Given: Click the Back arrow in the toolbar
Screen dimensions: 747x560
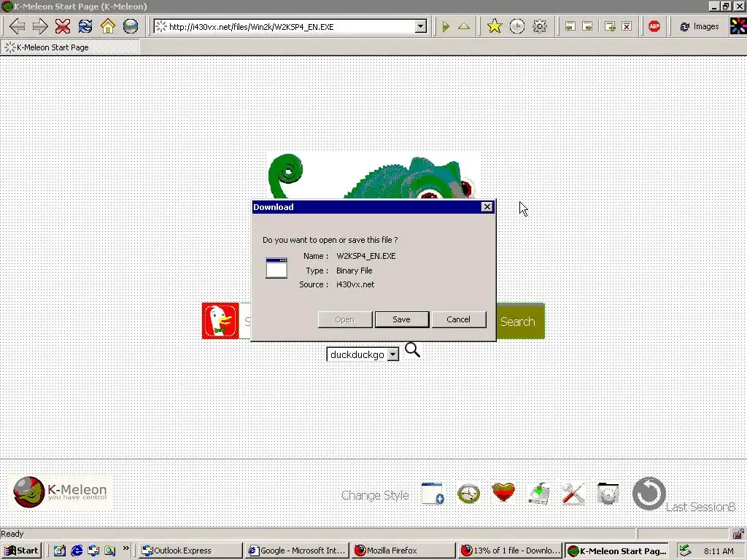Looking at the screenshot, I should pyautogui.click(x=17, y=26).
